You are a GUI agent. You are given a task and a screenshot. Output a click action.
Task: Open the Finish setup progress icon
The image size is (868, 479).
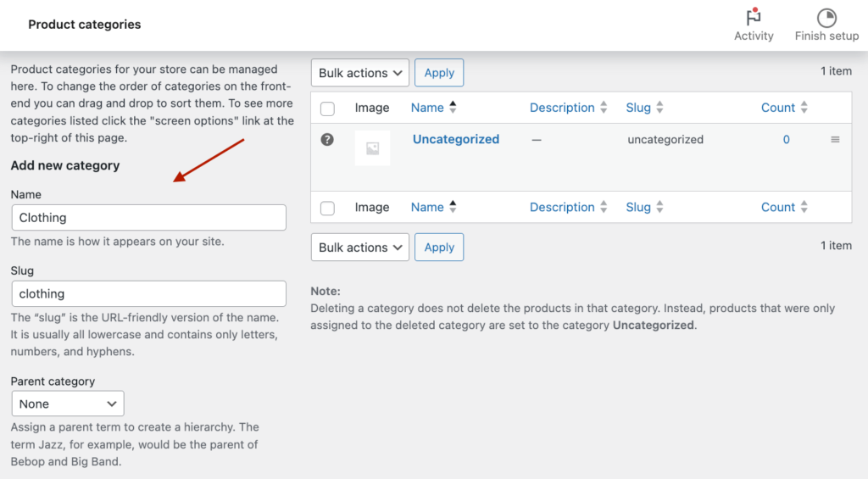[826, 18]
